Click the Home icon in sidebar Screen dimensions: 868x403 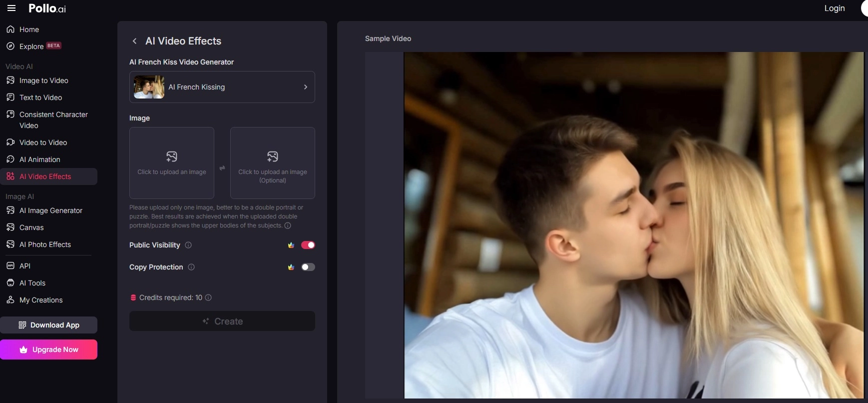(x=10, y=29)
